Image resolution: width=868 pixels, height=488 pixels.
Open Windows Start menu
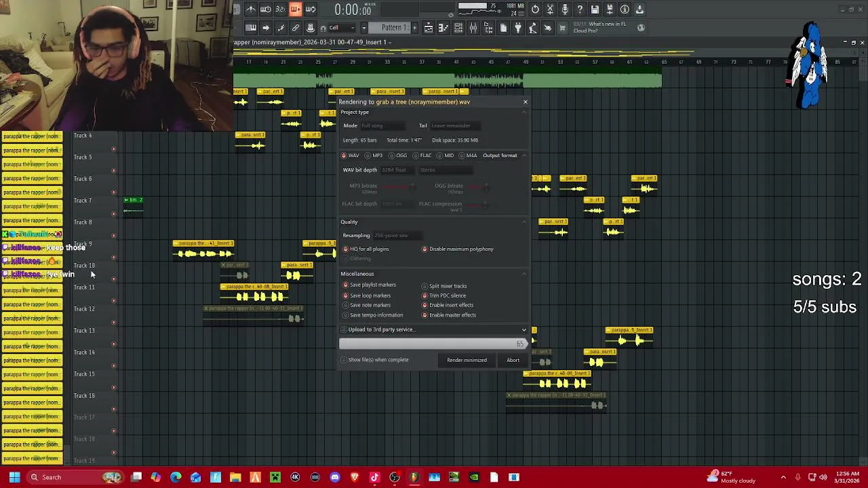(x=14, y=477)
